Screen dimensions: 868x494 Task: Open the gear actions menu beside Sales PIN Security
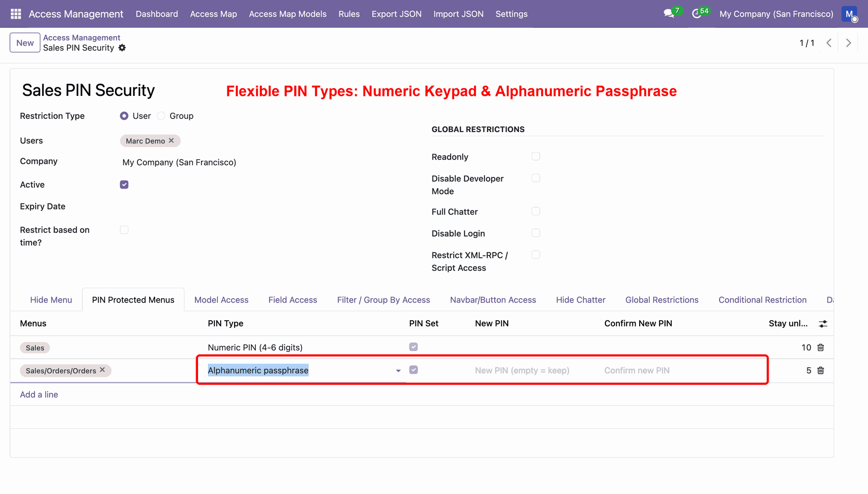point(122,48)
